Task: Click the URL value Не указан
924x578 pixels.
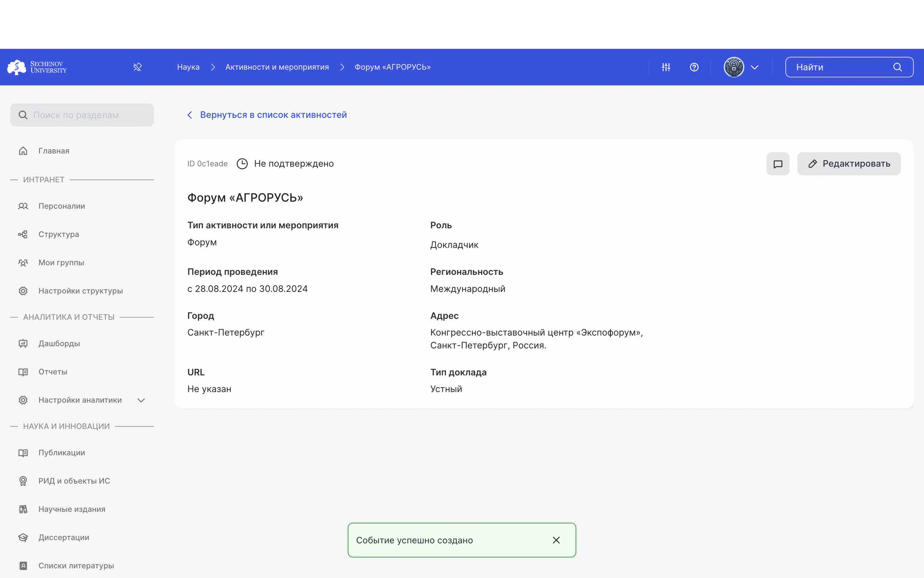Action: (x=209, y=389)
